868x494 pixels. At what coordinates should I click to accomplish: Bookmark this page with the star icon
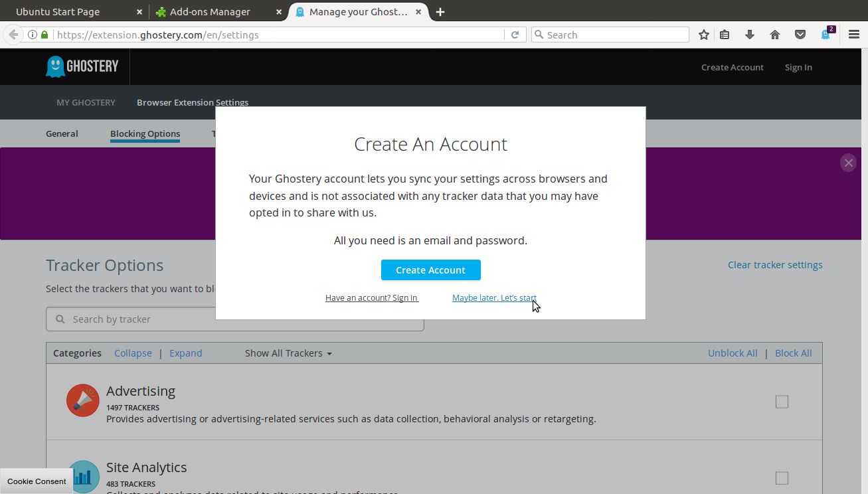coord(704,35)
